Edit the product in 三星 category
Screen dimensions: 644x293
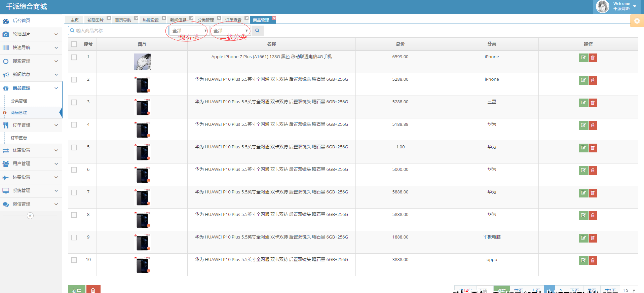coord(583,103)
